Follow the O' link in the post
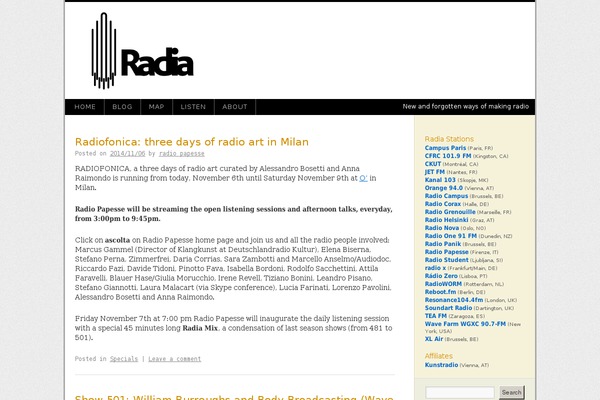This screenshot has height=400, width=600. 364,178
